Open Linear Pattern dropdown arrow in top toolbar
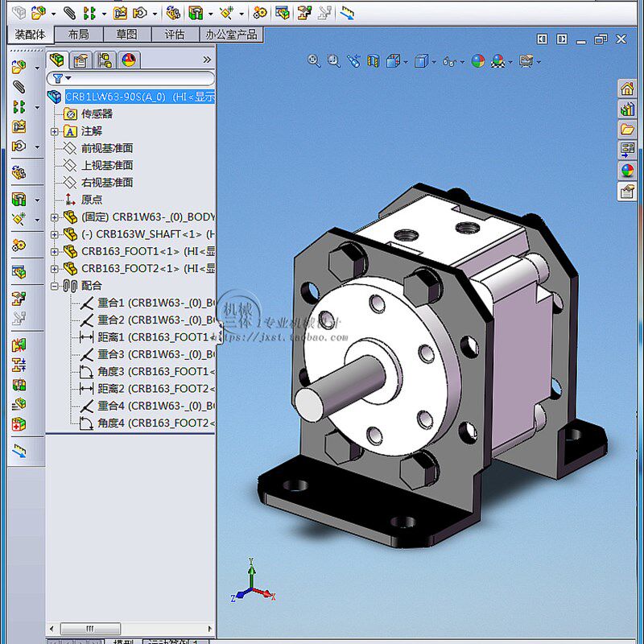The height and width of the screenshot is (644, 644). coord(105,14)
